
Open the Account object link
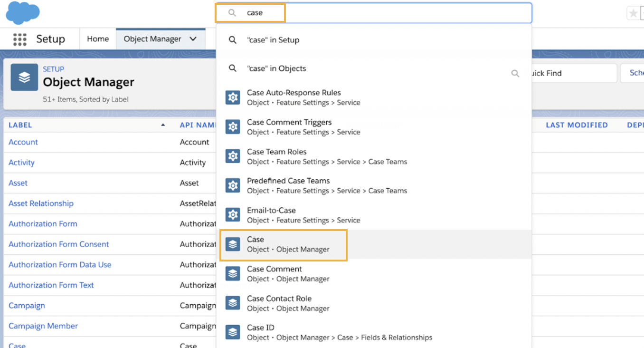click(x=23, y=142)
